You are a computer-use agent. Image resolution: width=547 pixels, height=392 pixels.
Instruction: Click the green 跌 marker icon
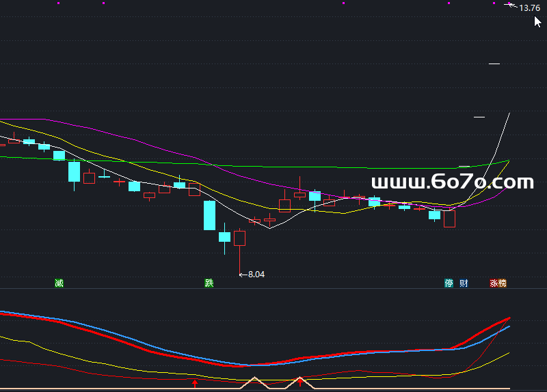(x=209, y=283)
